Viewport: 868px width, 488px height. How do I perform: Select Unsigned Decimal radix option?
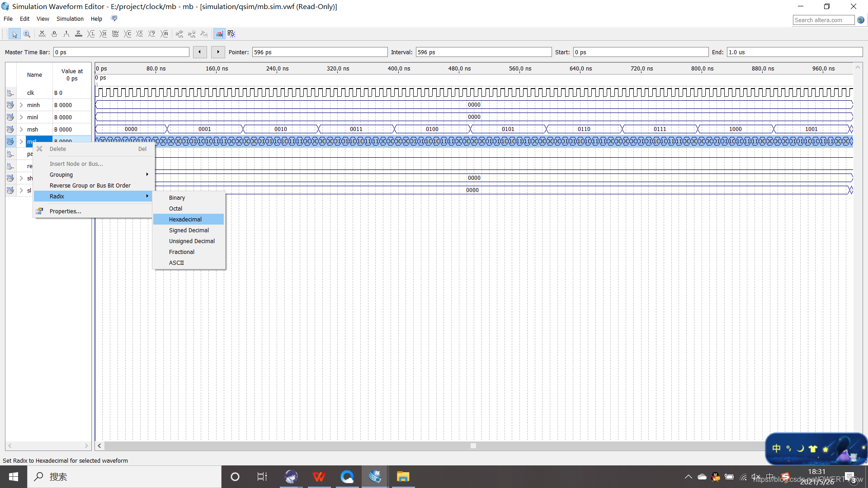(189, 241)
